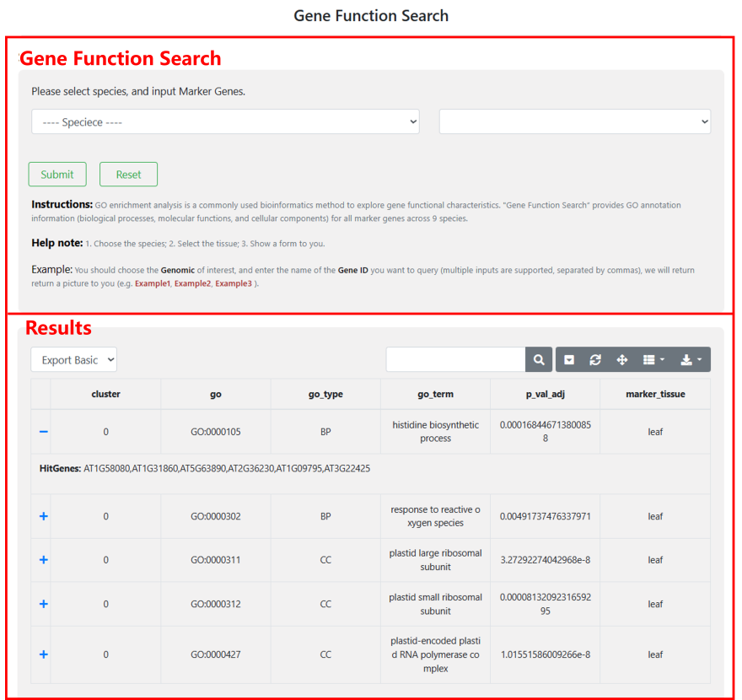Expand the GO:0000427 row with plus icon

click(x=44, y=654)
